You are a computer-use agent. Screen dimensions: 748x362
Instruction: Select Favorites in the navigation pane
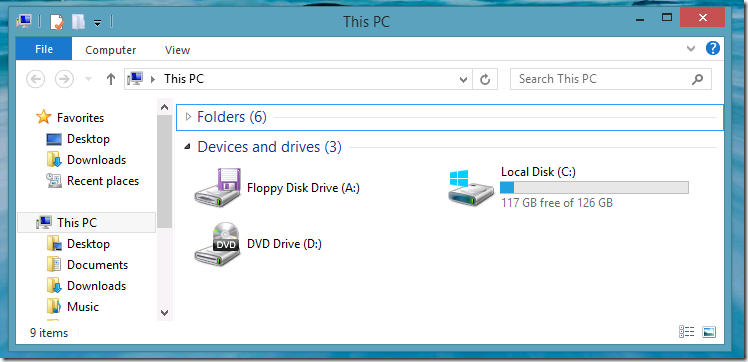80,117
